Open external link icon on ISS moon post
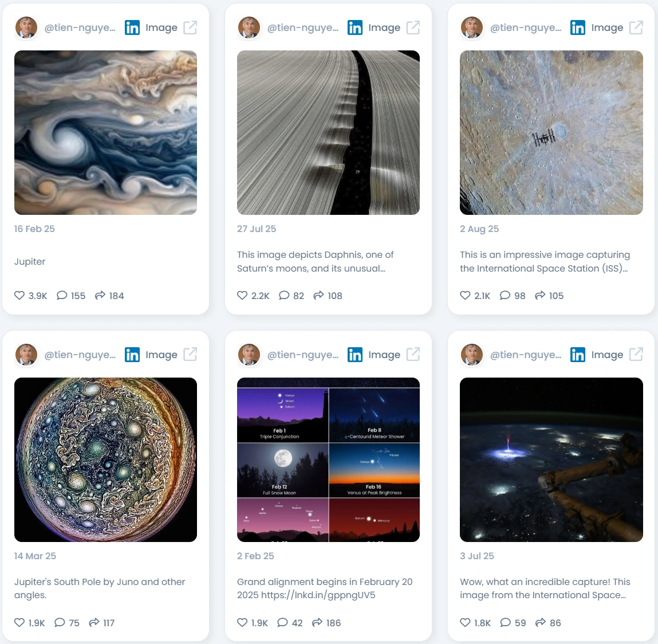 tap(636, 28)
